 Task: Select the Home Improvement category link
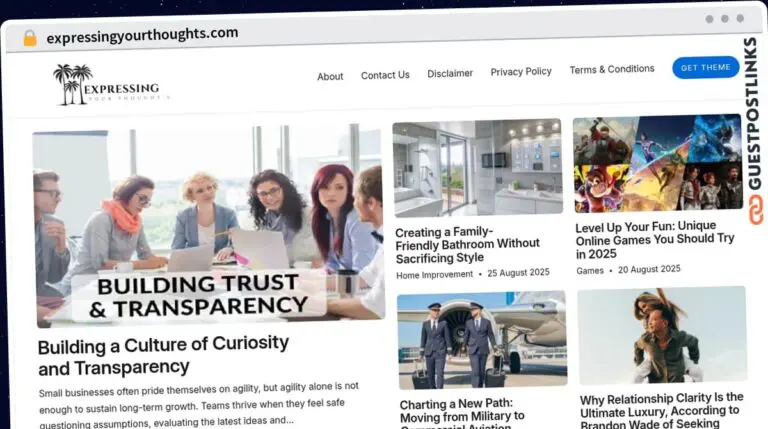pos(434,275)
